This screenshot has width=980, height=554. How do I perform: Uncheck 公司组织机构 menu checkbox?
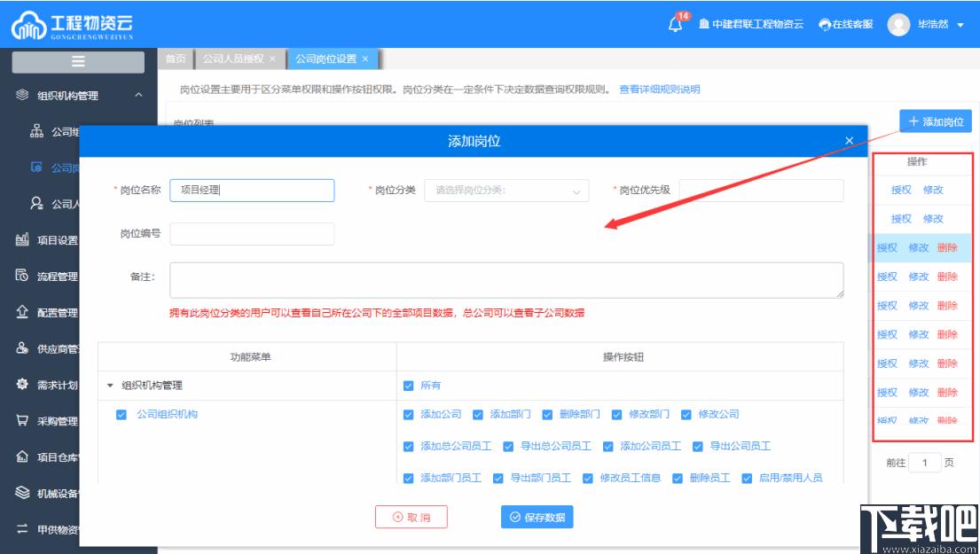122,415
